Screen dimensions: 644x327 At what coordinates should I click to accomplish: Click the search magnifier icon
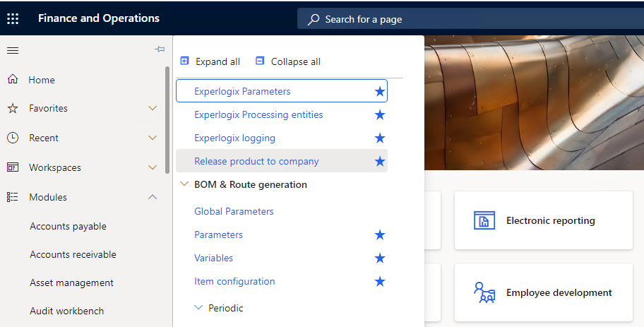tap(314, 19)
